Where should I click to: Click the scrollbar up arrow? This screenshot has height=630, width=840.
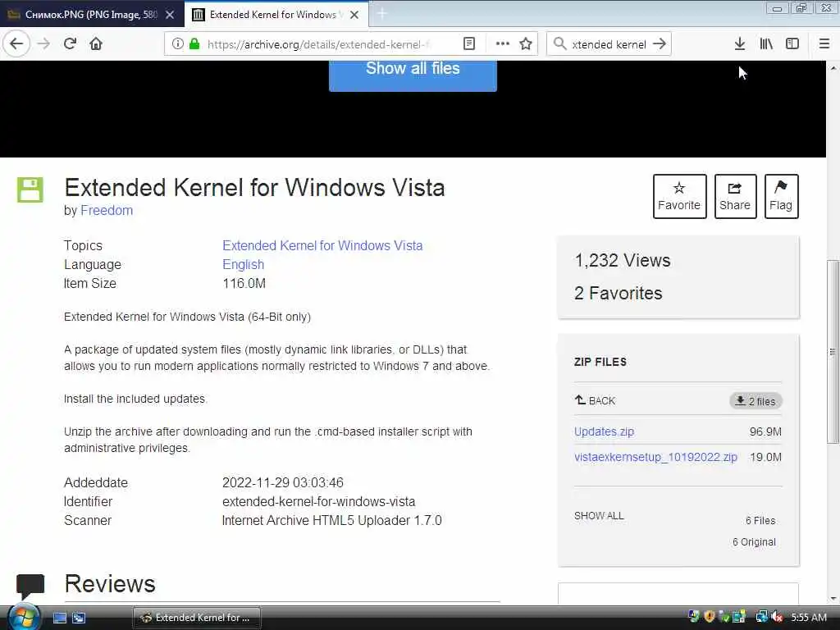click(x=833, y=68)
